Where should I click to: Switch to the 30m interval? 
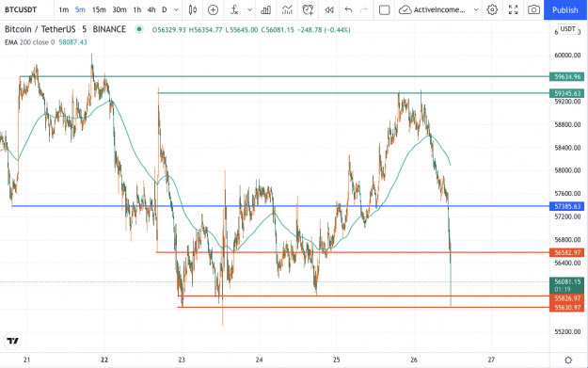pos(119,9)
